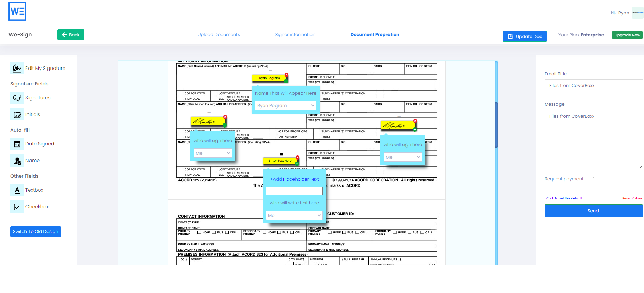The image size is (644, 293).
Task: Click the Email Title input field
Action: (x=593, y=86)
